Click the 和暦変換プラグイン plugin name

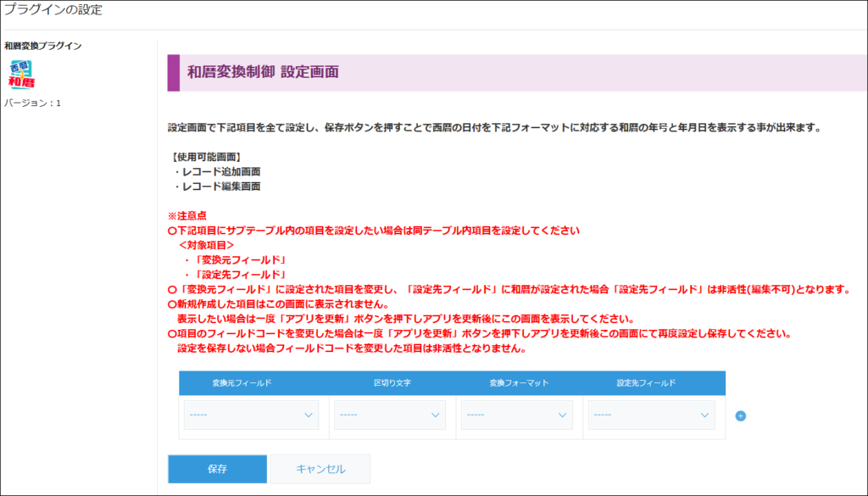click(43, 46)
